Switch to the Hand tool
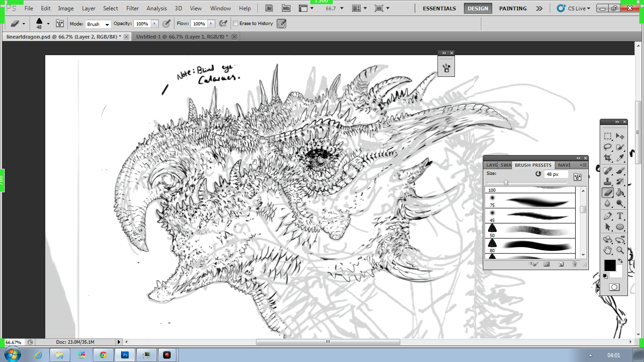 pos(608,250)
